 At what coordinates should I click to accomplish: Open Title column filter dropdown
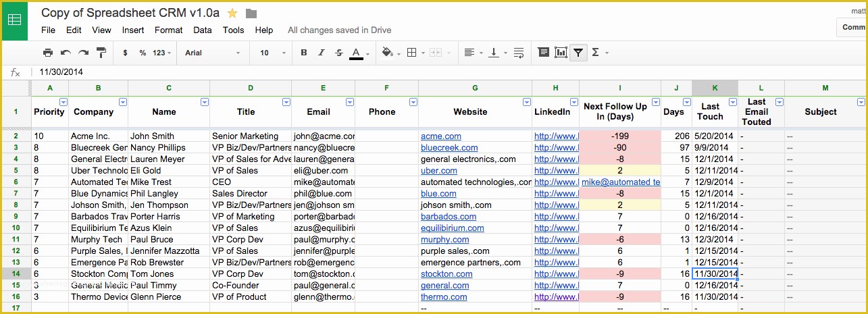[286, 103]
